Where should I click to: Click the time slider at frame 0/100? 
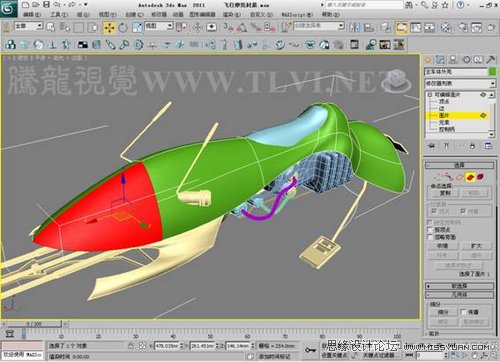[x=34, y=324]
